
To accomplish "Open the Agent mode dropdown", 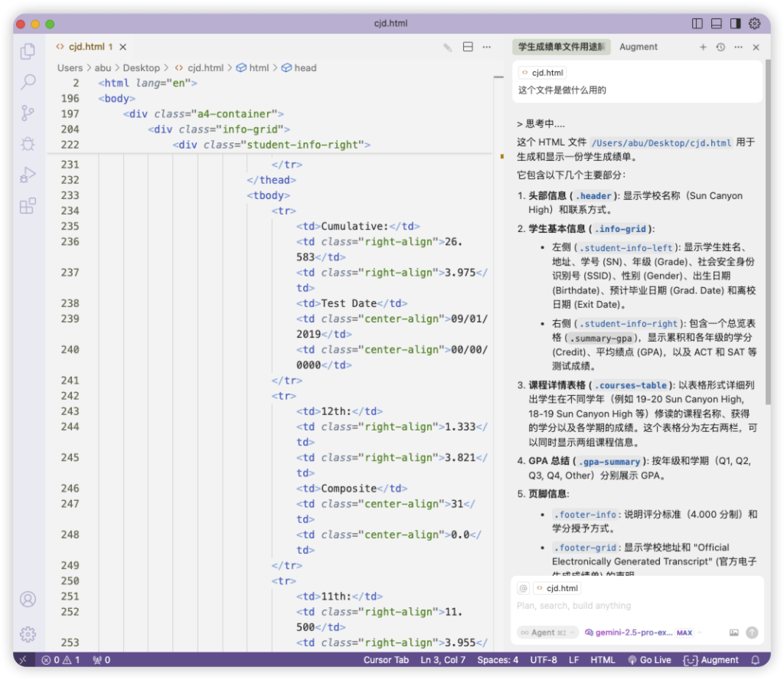I will pyautogui.click(x=547, y=633).
